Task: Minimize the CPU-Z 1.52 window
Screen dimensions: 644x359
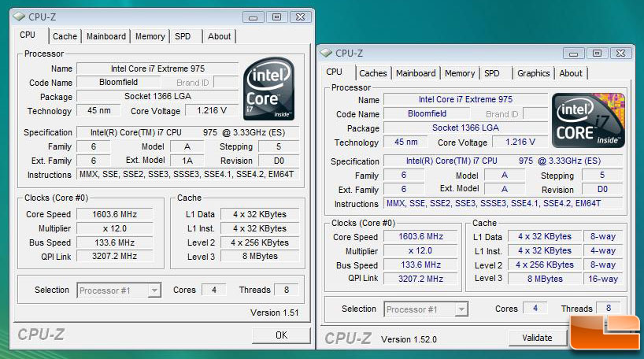Action: (573, 54)
